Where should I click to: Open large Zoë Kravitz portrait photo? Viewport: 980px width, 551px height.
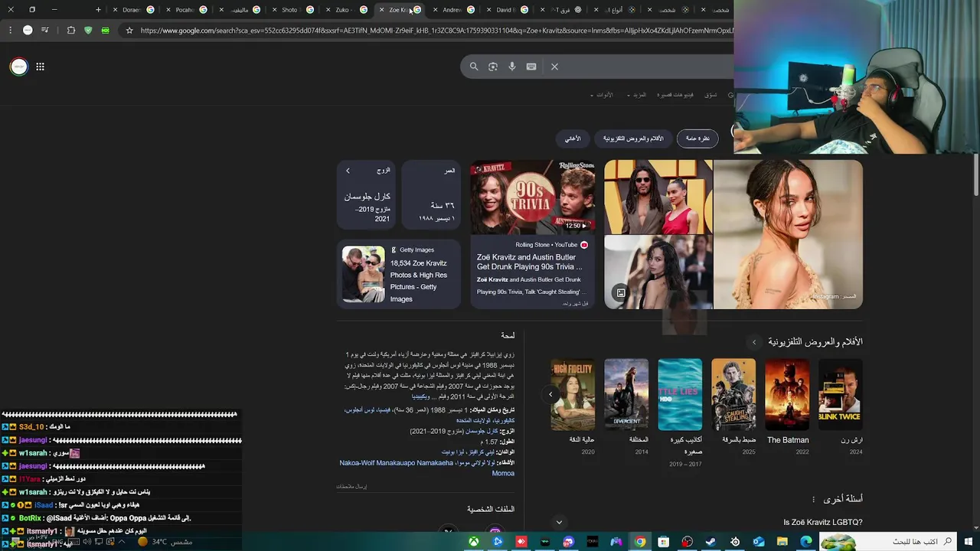point(788,234)
